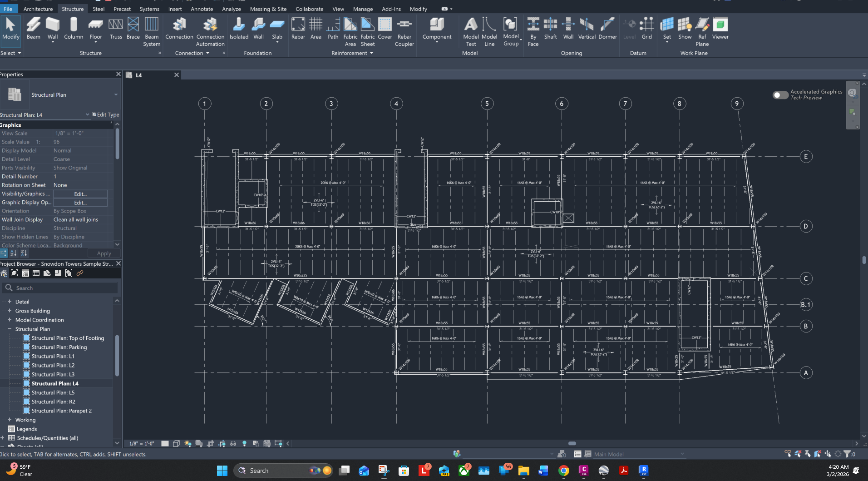This screenshot has width=868, height=481.
Task: Open Google Chrome from the taskbar
Action: pyautogui.click(x=563, y=471)
